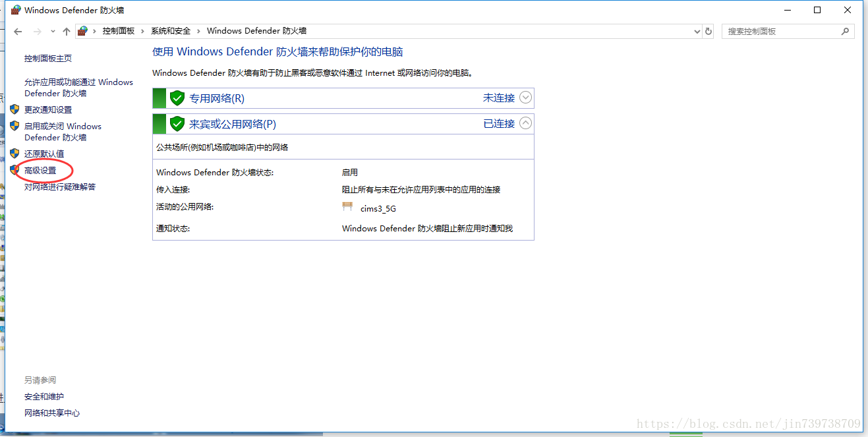Open 允许应用或功能通过 Windows Defender 防火墙

(x=78, y=88)
